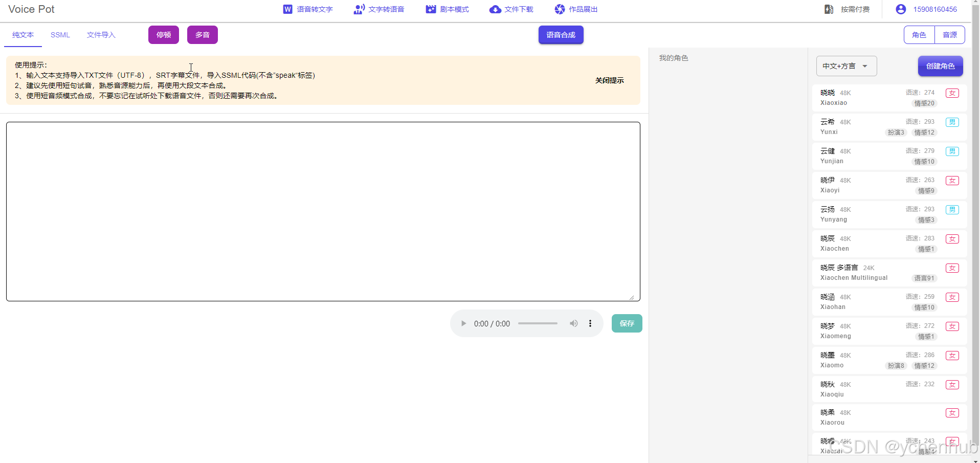Click the female tag on Xiaoxiao

pos(952,93)
